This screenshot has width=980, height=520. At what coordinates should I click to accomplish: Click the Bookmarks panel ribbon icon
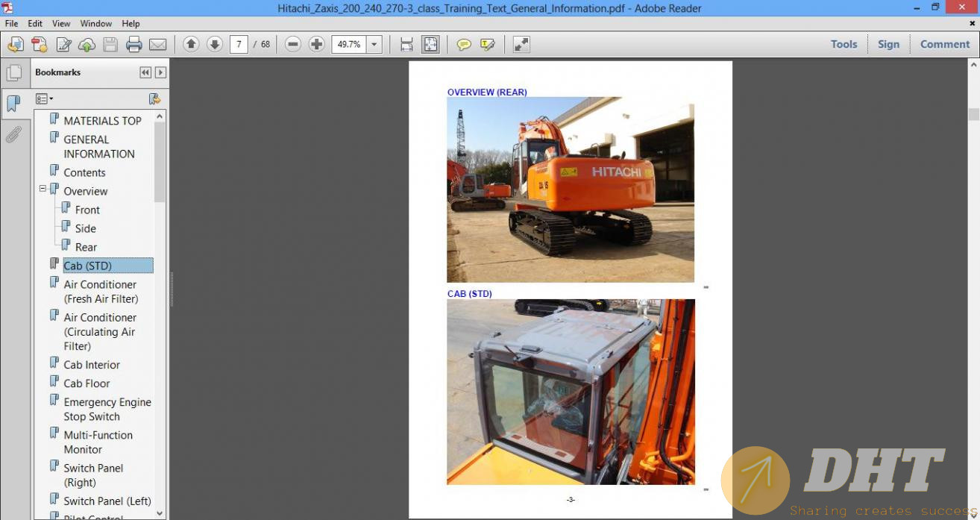point(13,104)
